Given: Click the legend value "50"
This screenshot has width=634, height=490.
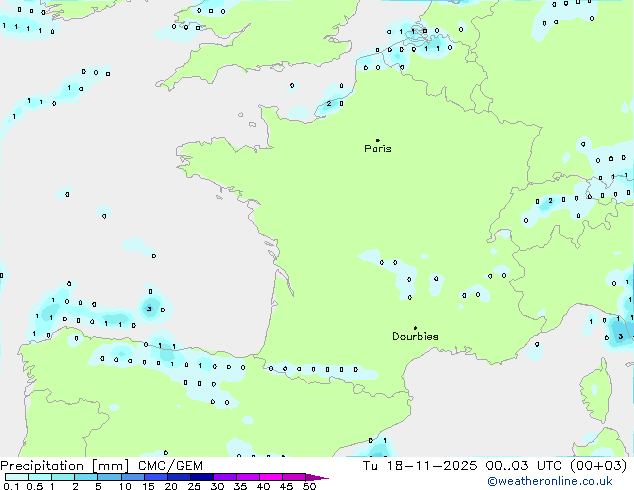Looking at the screenshot, I should (x=309, y=486).
